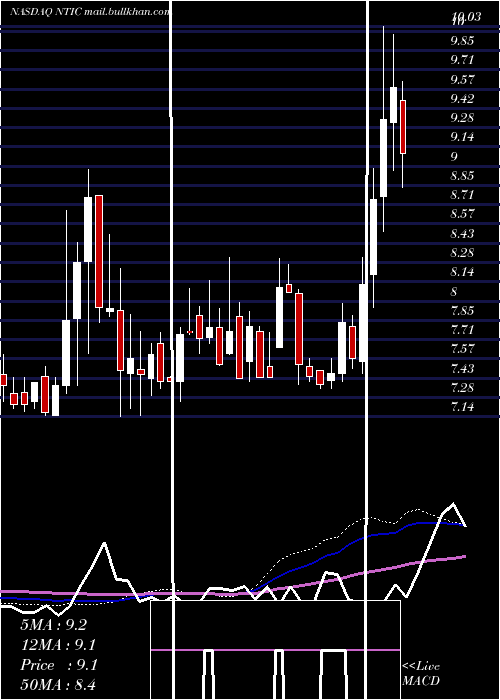
Task: Click the 8.57 price axis label
Action: (462, 213)
